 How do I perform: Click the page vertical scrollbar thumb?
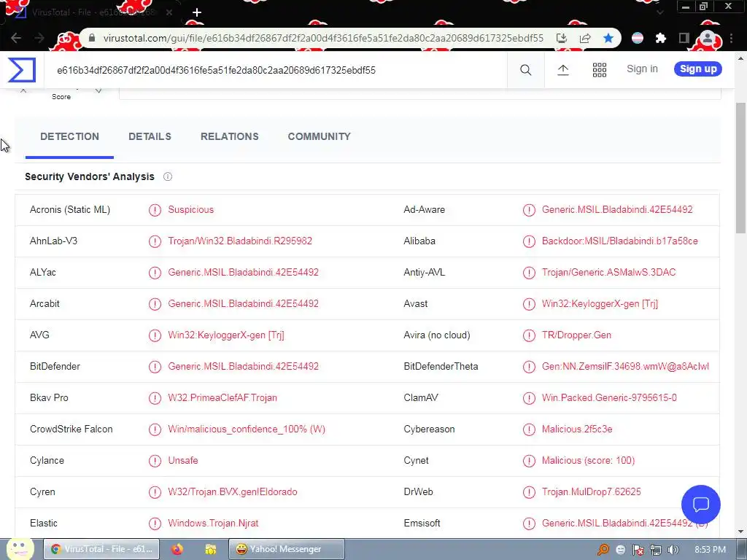point(741,168)
